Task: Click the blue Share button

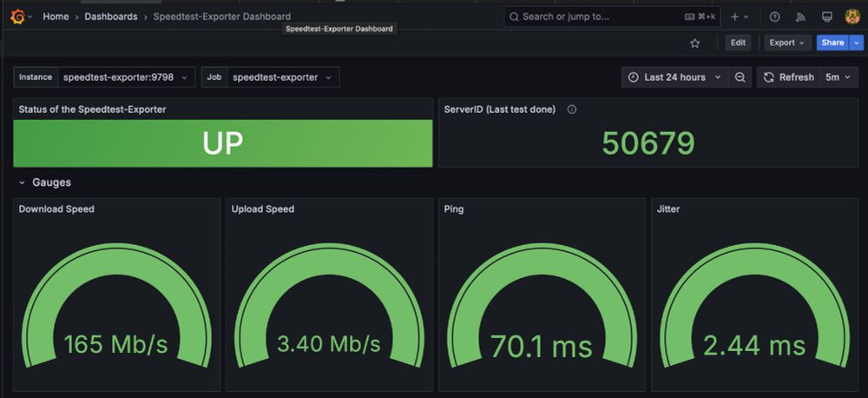Action: click(x=832, y=43)
